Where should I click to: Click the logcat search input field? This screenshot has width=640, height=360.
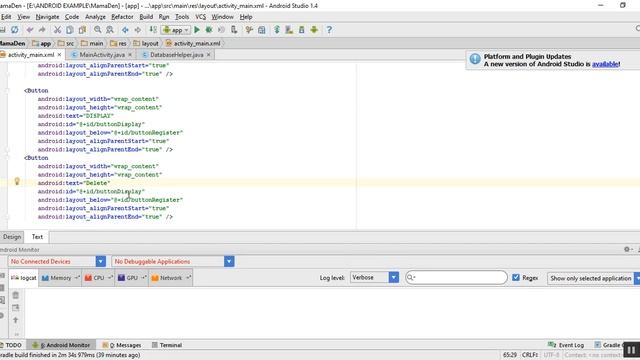(456, 278)
